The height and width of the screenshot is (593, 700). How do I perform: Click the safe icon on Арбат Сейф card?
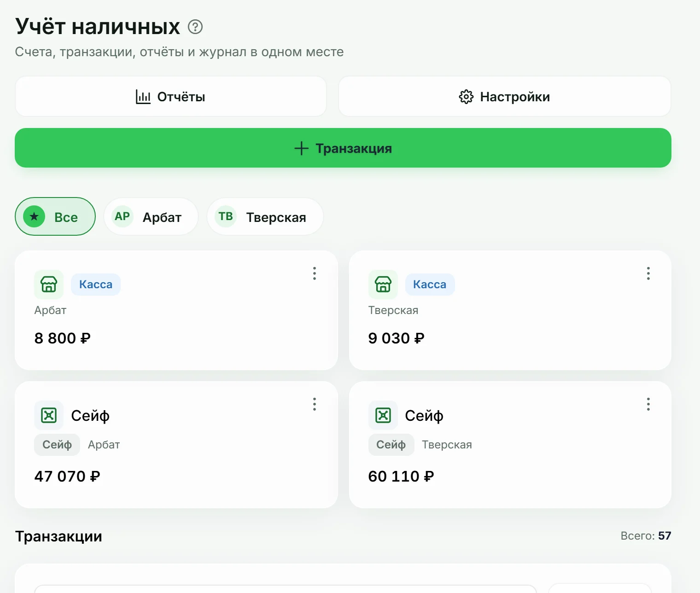tap(49, 415)
